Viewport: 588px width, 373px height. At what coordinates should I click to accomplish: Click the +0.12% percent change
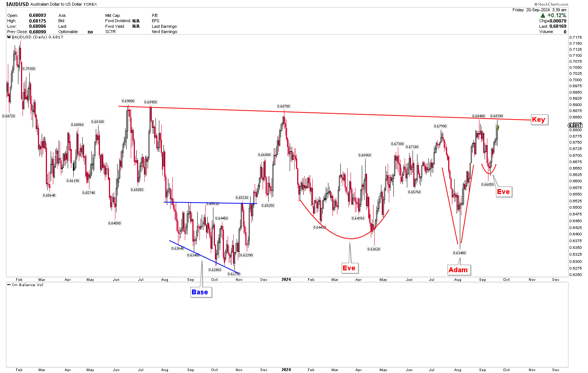[x=557, y=15]
